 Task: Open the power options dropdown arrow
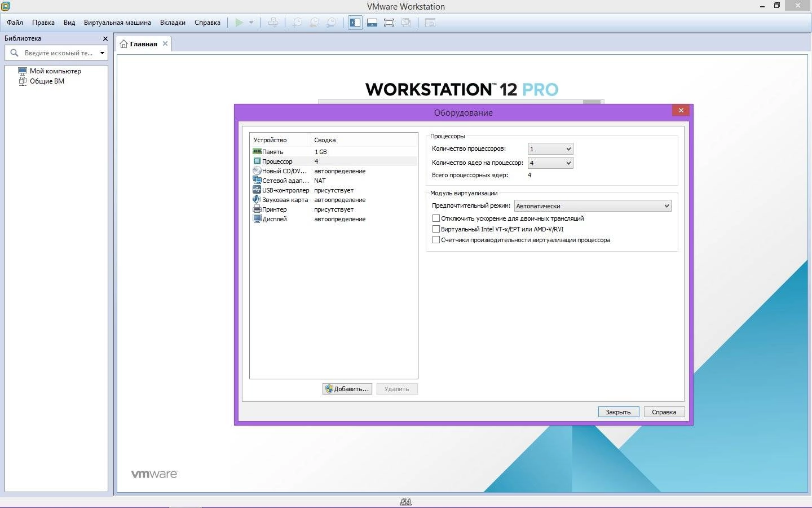tap(251, 23)
